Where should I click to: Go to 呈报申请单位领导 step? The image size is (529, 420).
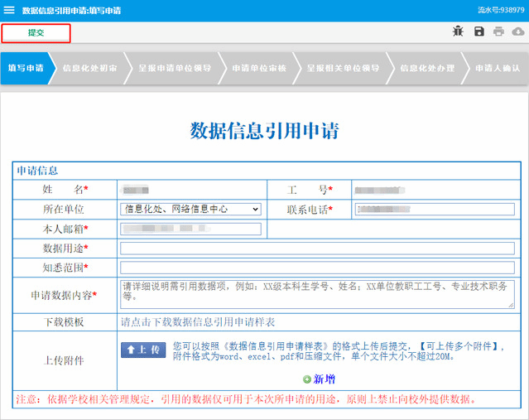[x=174, y=68]
